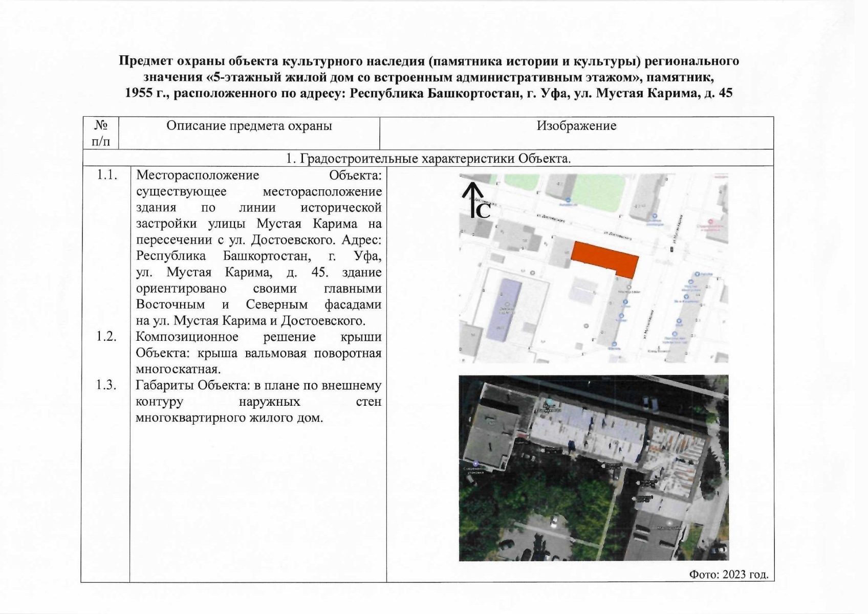Click the blue POI marker near Достоевского street

click(x=655, y=215)
